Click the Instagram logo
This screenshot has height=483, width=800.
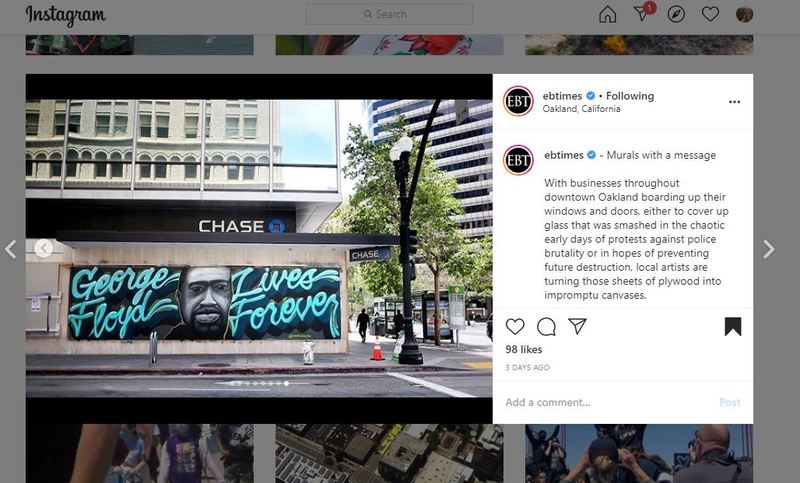click(x=66, y=15)
